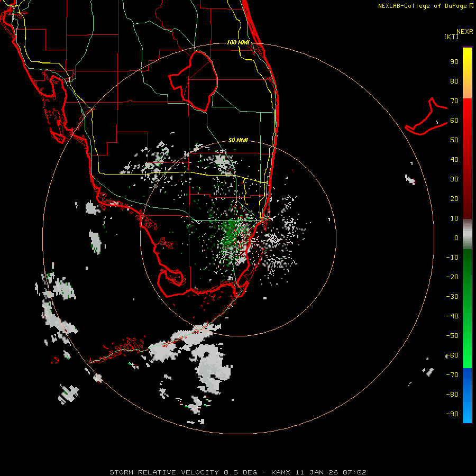Click the '[KT]' units label above the scale
Screen dimensions: 476x476
coord(452,36)
